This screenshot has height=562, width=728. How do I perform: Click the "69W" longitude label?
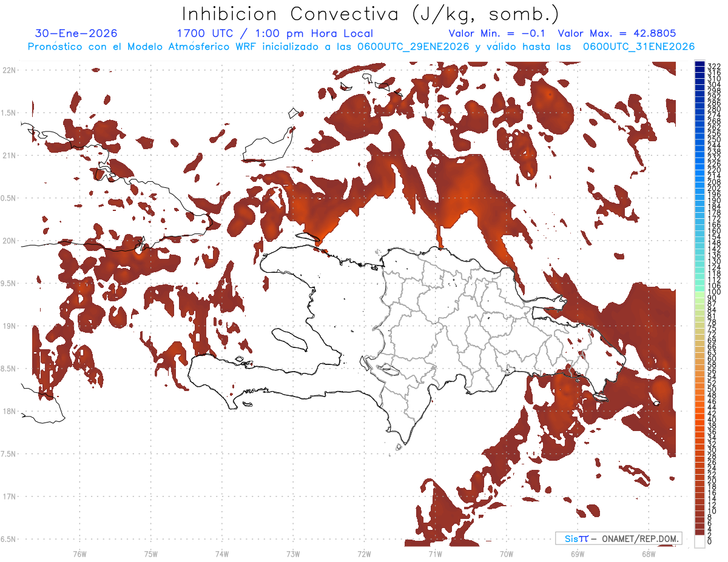pyautogui.click(x=578, y=554)
